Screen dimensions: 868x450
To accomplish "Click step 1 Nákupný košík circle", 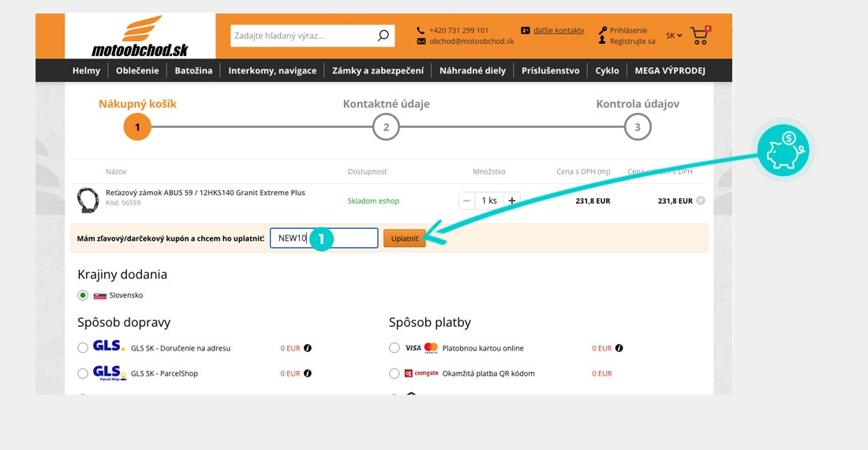I will [x=137, y=127].
